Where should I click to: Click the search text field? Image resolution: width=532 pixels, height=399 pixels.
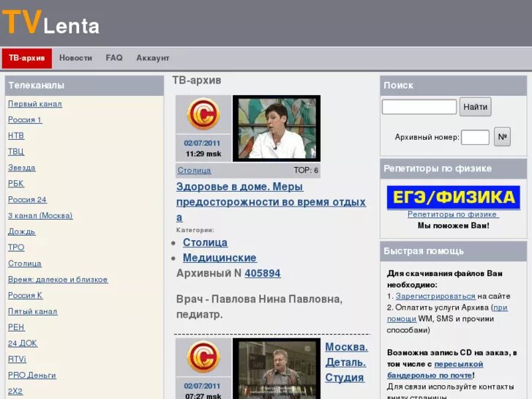click(x=419, y=107)
